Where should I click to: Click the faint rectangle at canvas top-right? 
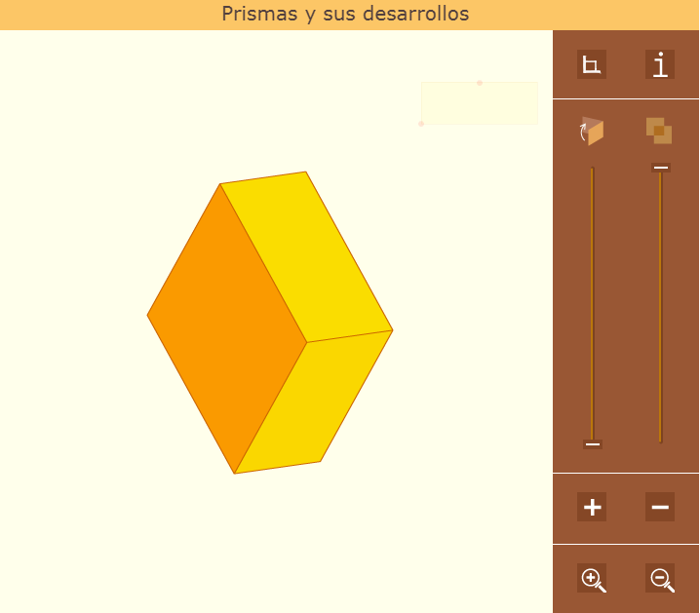(480, 103)
